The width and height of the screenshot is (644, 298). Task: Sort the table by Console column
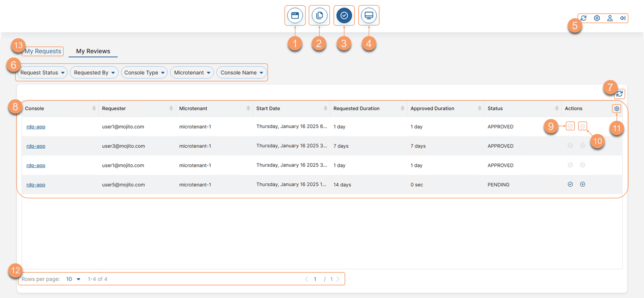[x=94, y=108]
